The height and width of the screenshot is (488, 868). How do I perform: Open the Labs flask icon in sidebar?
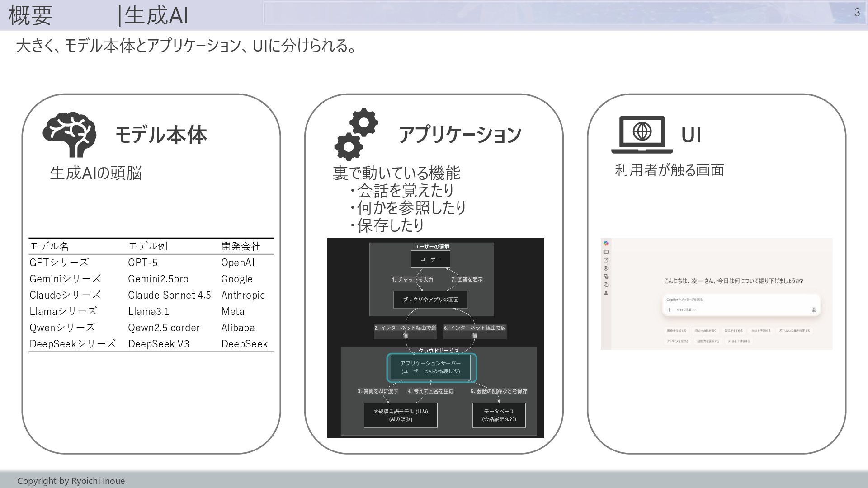606,293
